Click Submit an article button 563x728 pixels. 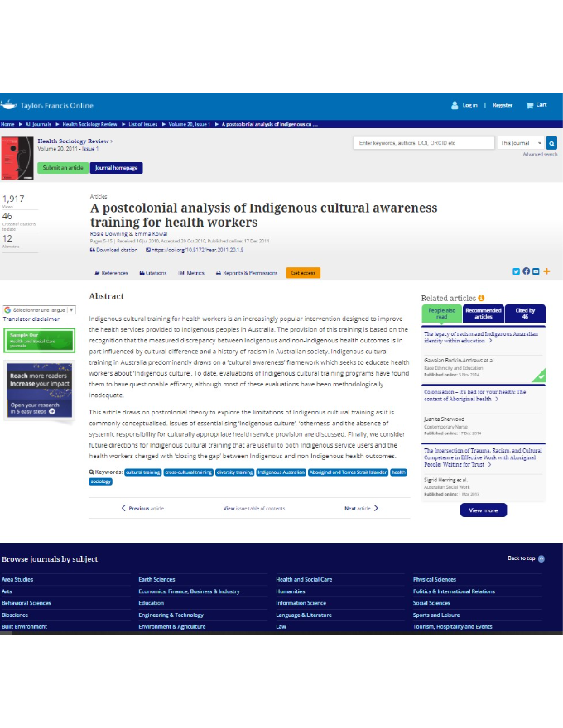[62, 167]
